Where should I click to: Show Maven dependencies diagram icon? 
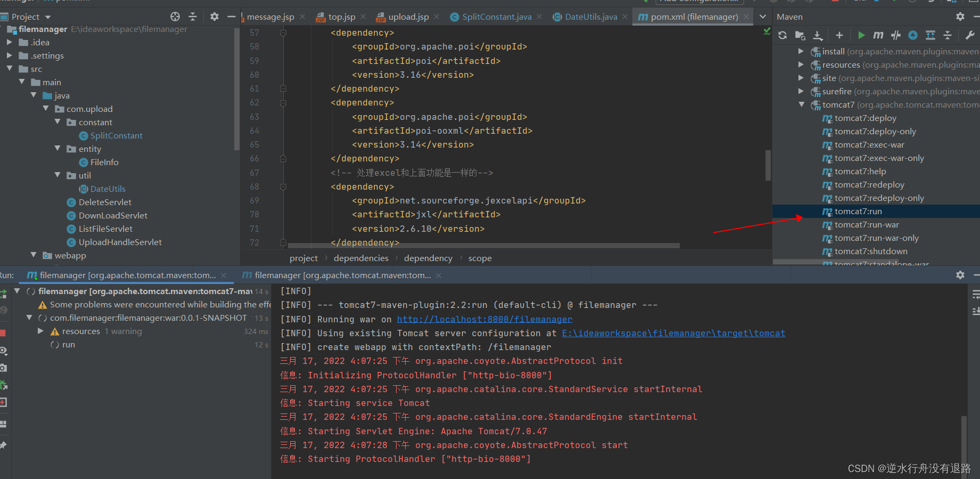[x=930, y=35]
